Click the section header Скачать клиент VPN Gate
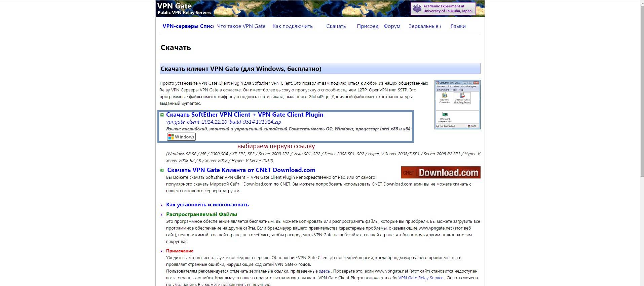 coord(320,69)
